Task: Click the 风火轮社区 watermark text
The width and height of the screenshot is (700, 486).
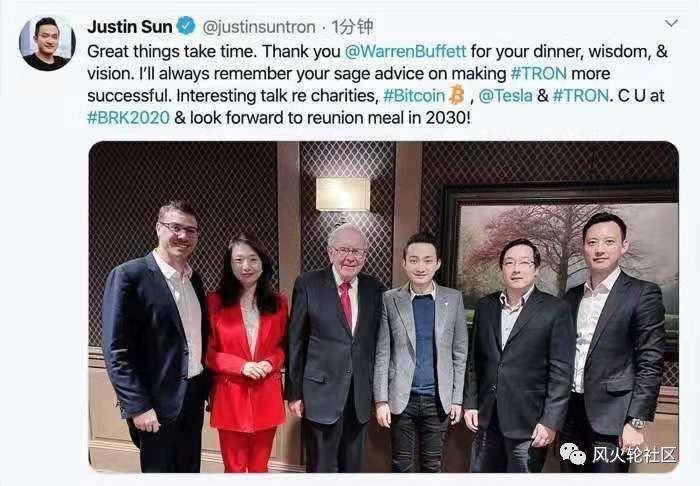Action: pos(634,455)
